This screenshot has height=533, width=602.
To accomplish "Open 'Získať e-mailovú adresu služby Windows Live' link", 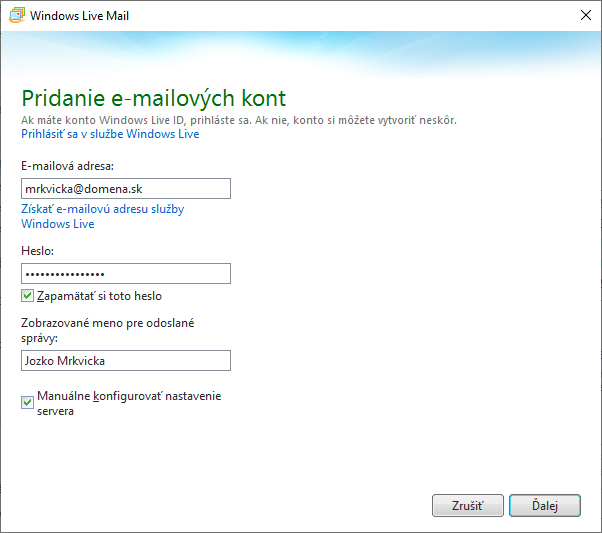I will (x=103, y=216).
